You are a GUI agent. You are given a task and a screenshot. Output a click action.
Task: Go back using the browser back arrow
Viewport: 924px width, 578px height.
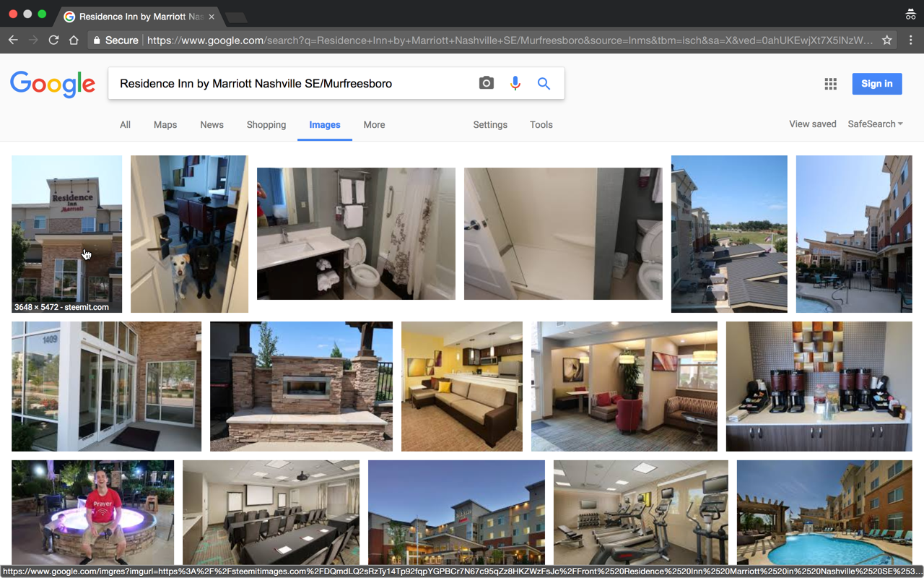13,40
